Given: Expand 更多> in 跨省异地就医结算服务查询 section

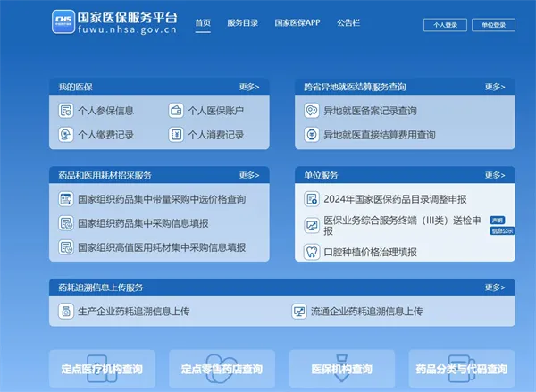Looking at the screenshot, I should point(495,87).
